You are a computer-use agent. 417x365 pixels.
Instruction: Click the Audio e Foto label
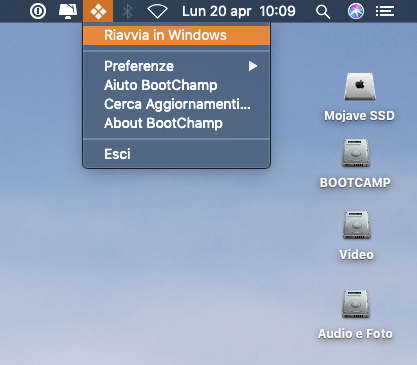(x=355, y=334)
